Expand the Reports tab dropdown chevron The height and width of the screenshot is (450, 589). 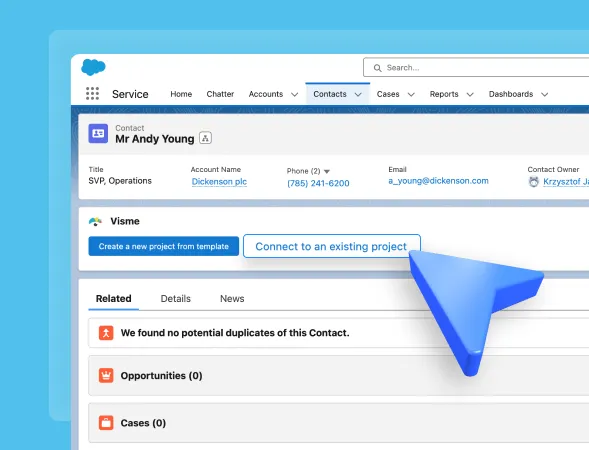click(x=470, y=95)
